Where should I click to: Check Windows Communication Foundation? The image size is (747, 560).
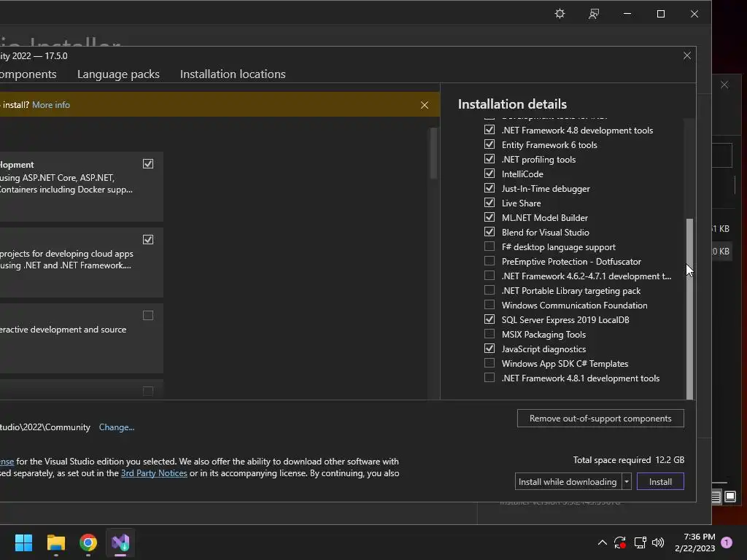click(x=489, y=305)
